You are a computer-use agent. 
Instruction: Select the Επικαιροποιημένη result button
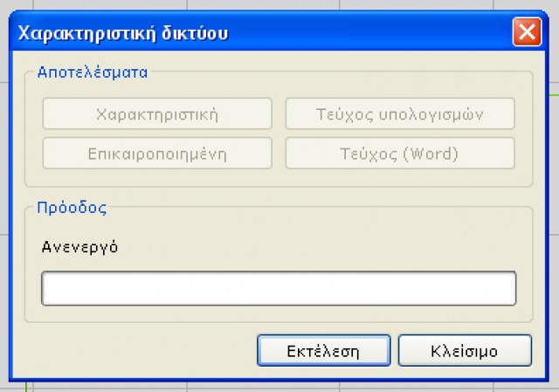[x=157, y=154]
